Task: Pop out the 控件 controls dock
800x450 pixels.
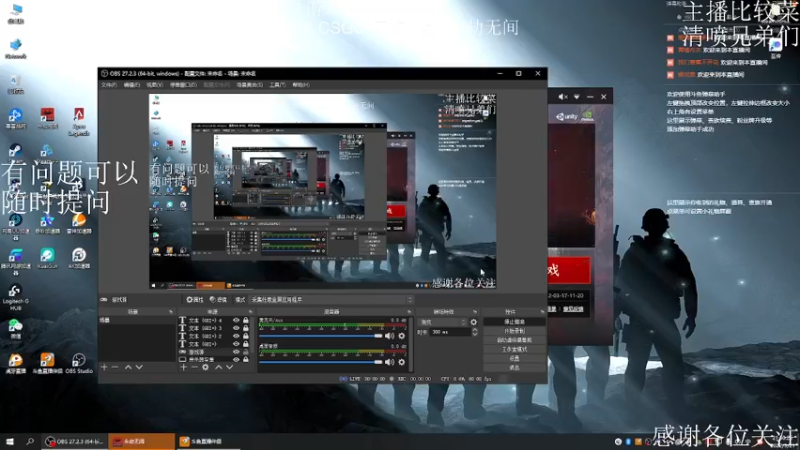Action: pyautogui.click(x=542, y=311)
